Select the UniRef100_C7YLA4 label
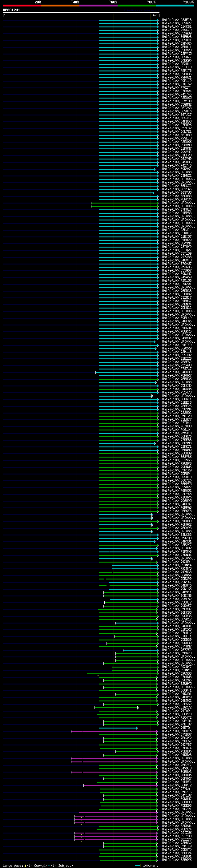197x868 pixels. (177, 789)
